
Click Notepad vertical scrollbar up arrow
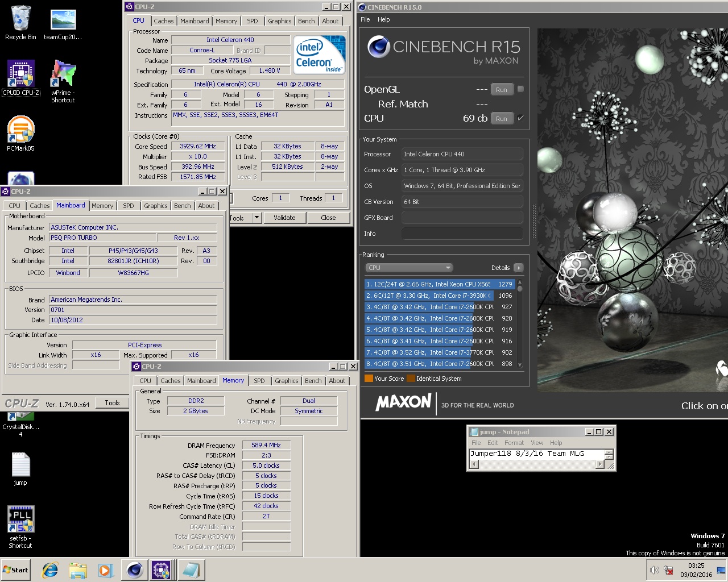click(x=609, y=452)
